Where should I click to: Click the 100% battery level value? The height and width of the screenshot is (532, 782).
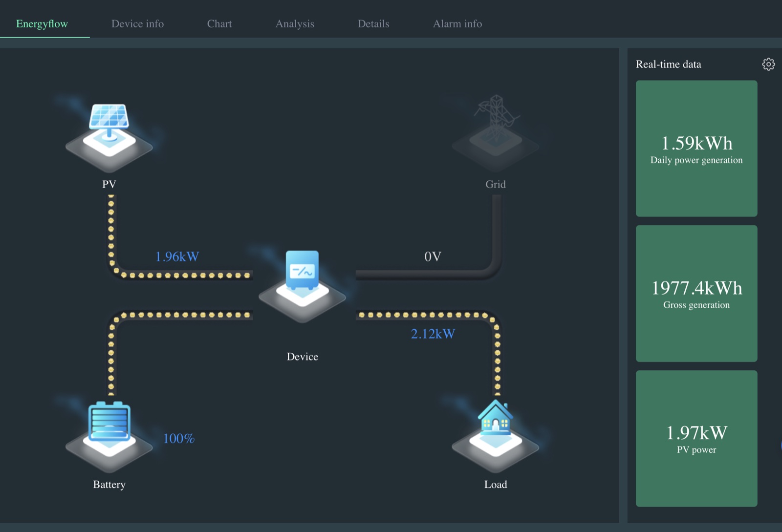[178, 438]
